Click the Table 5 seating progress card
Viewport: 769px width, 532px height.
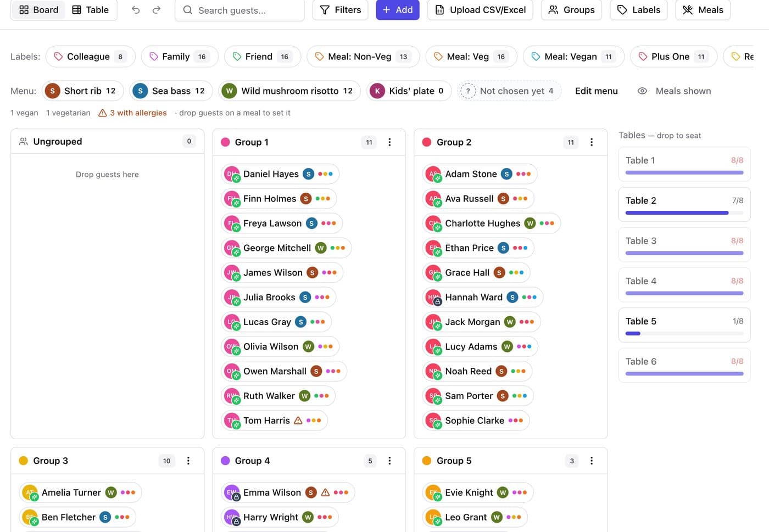(684, 324)
